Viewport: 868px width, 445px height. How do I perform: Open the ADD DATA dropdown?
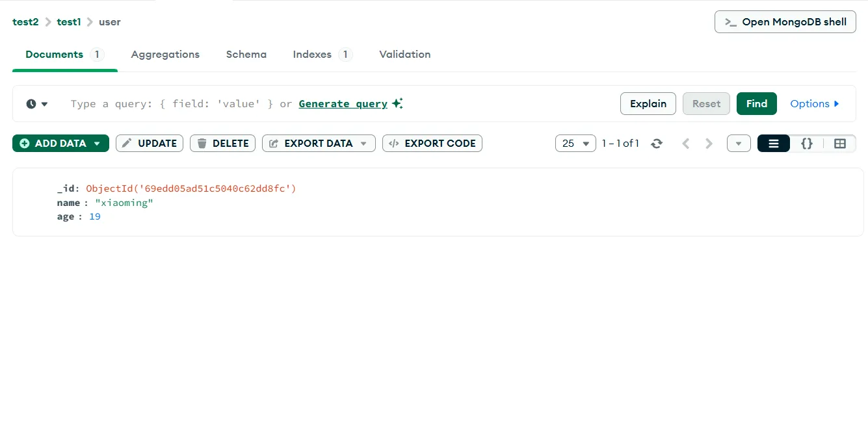coord(60,144)
